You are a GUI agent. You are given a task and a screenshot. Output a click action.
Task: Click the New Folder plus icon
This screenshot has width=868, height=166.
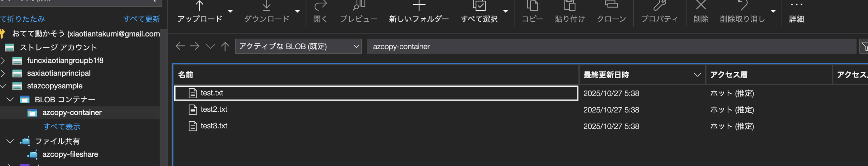tap(419, 6)
